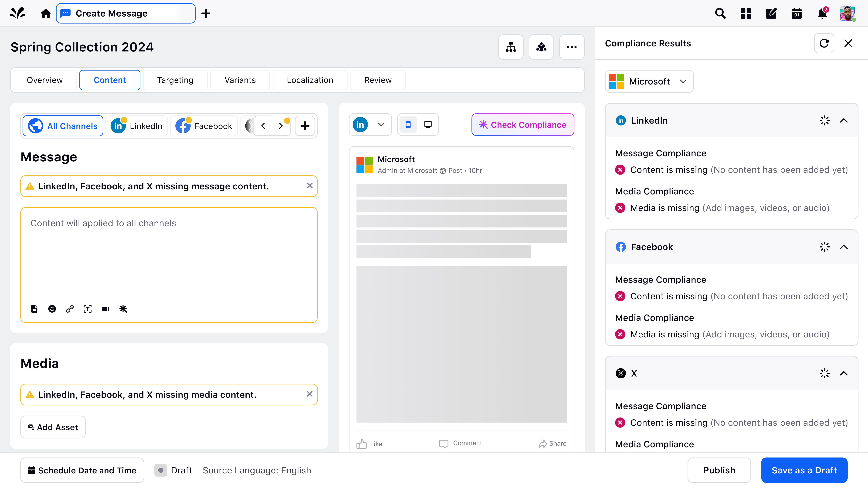Collapse the Facebook compliance section
Image resolution: width=868 pixels, height=488 pixels.
[x=844, y=247]
